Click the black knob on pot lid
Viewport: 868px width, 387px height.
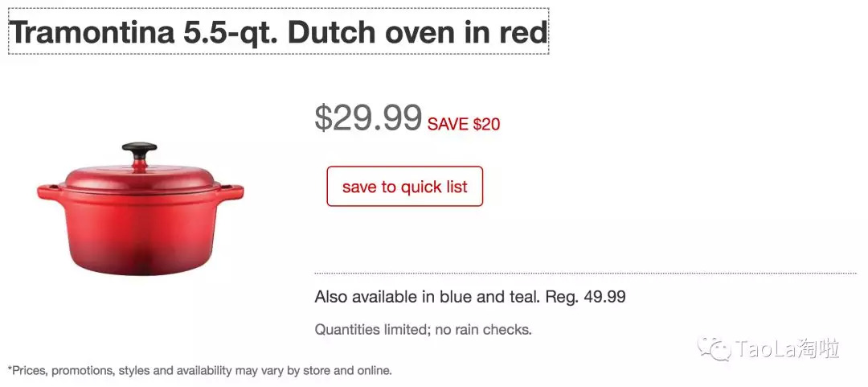(x=139, y=150)
